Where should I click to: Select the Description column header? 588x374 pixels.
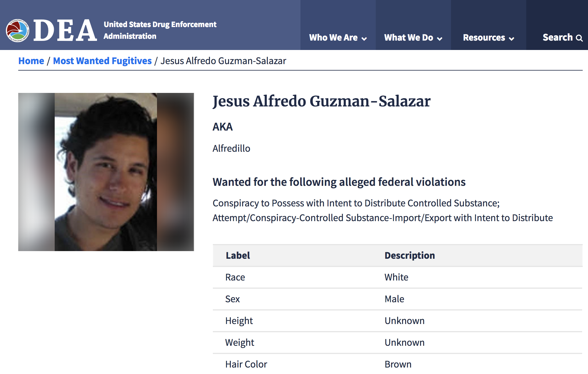[x=409, y=255]
